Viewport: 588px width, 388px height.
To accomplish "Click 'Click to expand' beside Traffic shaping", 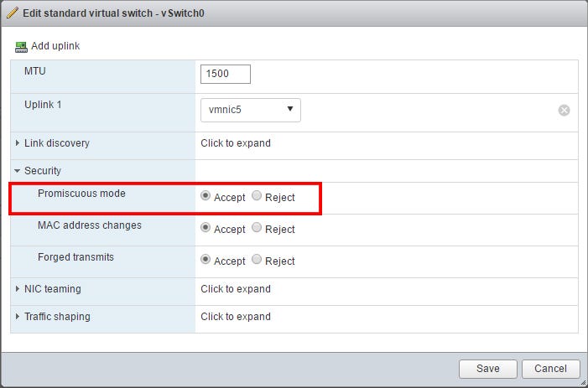I will [236, 317].
